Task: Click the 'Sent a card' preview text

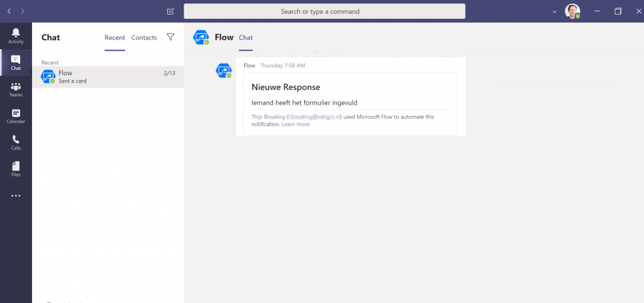Action: 72,81
